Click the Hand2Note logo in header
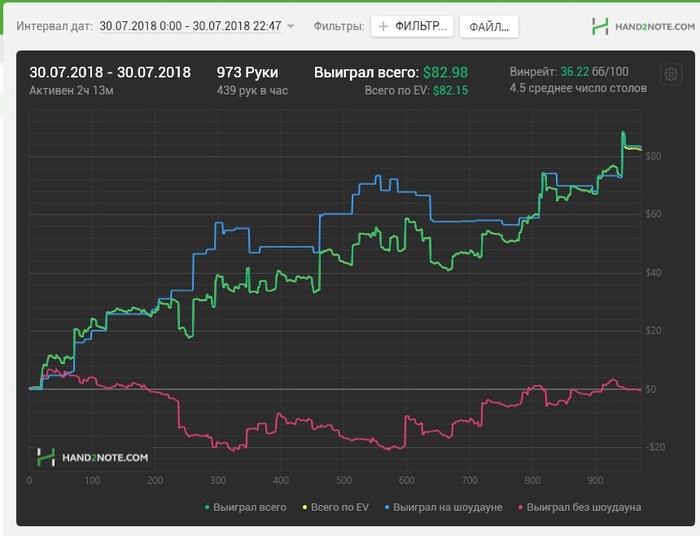Image resolution: width=700 pixels, height=536 pixels. click(x=643, y=27)
